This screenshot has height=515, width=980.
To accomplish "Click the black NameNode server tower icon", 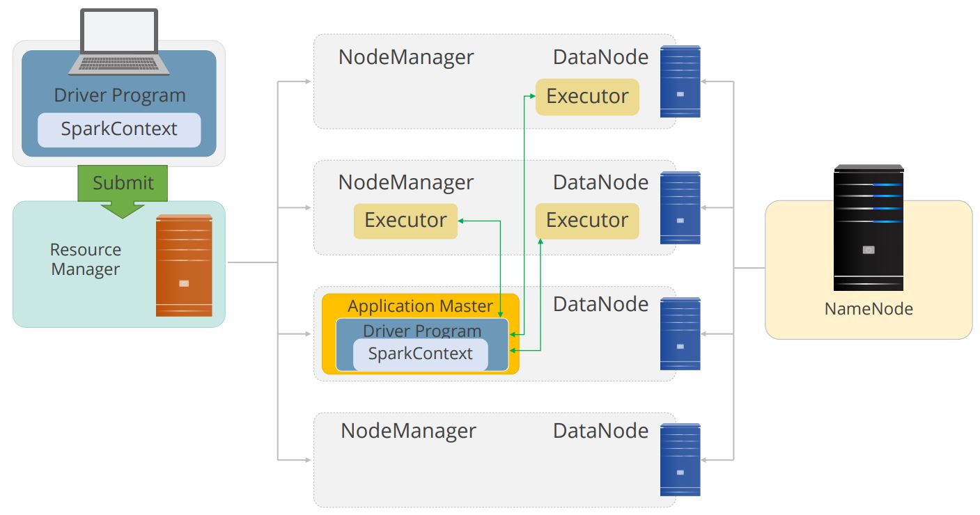I will (x=869, y=228).
